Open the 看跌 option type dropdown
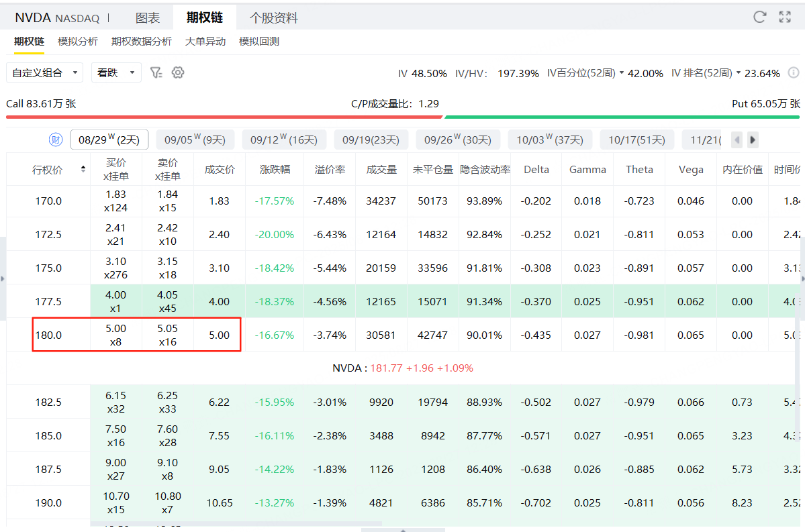The image size is (805, 532). tap(116, 73)
